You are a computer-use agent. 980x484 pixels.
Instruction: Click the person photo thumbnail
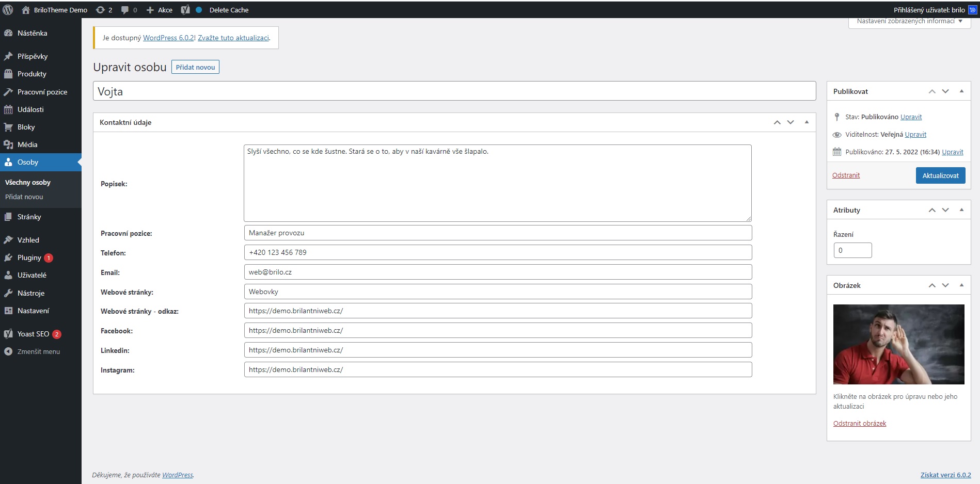[898, 344]
